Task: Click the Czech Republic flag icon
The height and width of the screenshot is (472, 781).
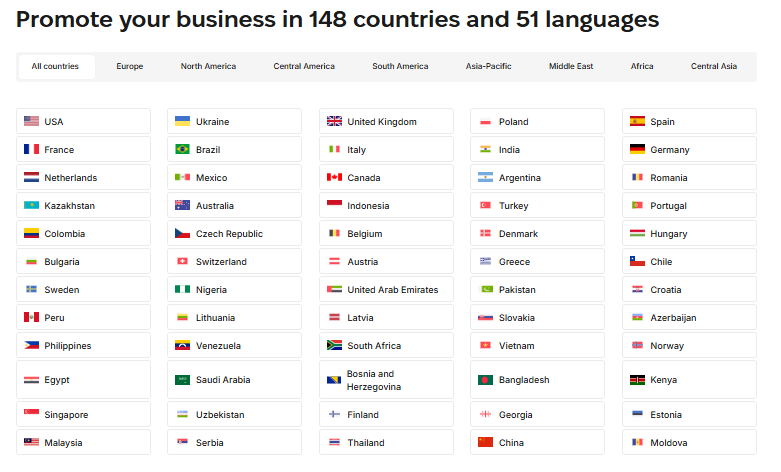Action: (x=182, y=233)
